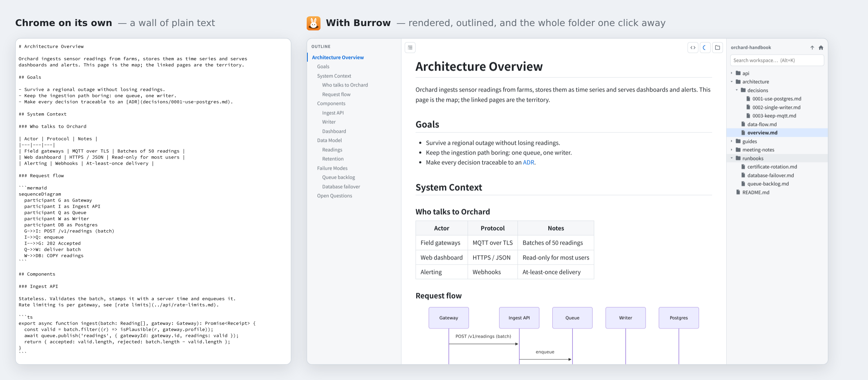
Task: Click the At-least-once delivery cell
Action: 556,272
